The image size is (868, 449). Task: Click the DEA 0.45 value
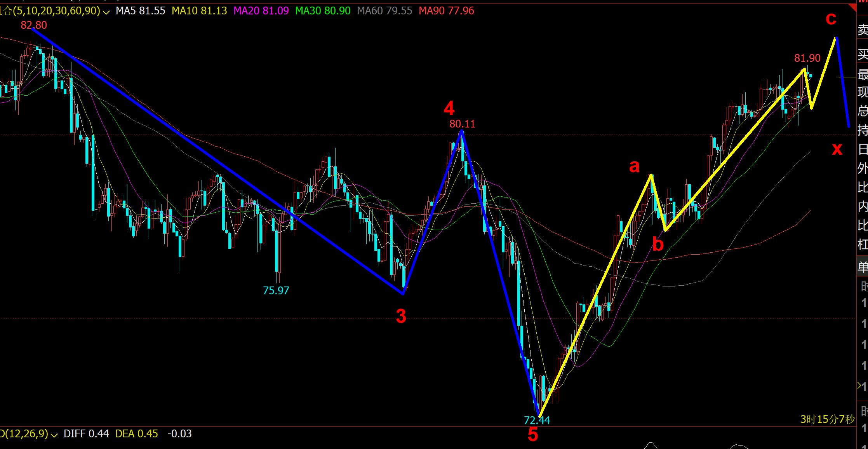click(137, 434)
